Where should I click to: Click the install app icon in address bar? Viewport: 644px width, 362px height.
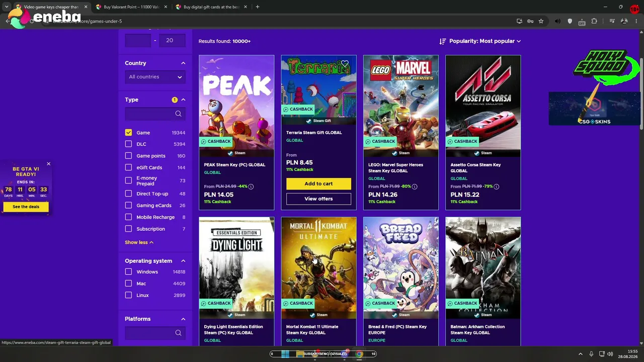click(519, 21)
